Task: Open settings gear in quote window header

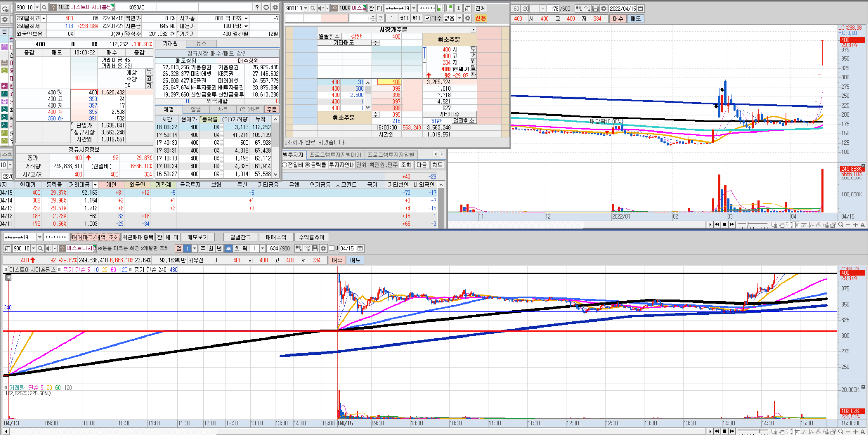Action: 275,7
